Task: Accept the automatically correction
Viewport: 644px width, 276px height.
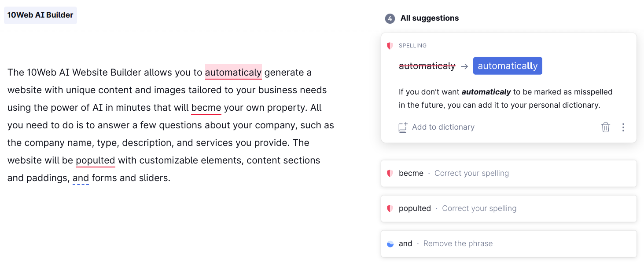Action: (x=508, y=66)
